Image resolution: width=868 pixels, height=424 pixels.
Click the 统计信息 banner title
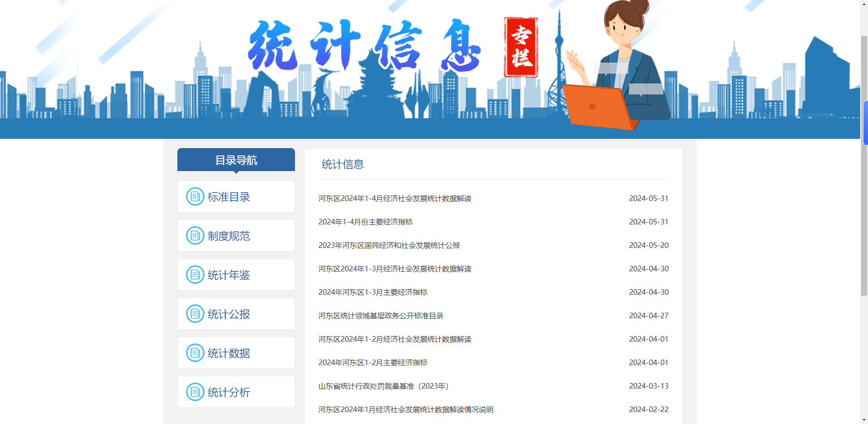tap(364, 46)
